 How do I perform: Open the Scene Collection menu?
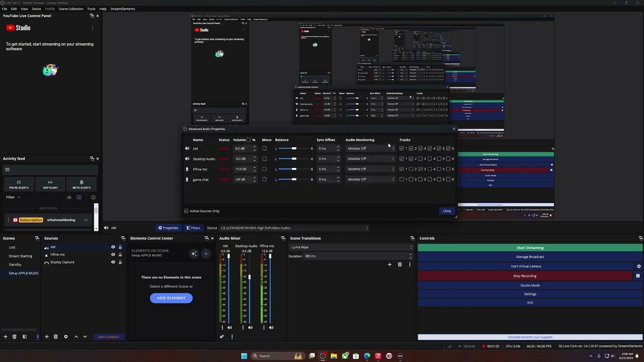[x=71, y=9]
